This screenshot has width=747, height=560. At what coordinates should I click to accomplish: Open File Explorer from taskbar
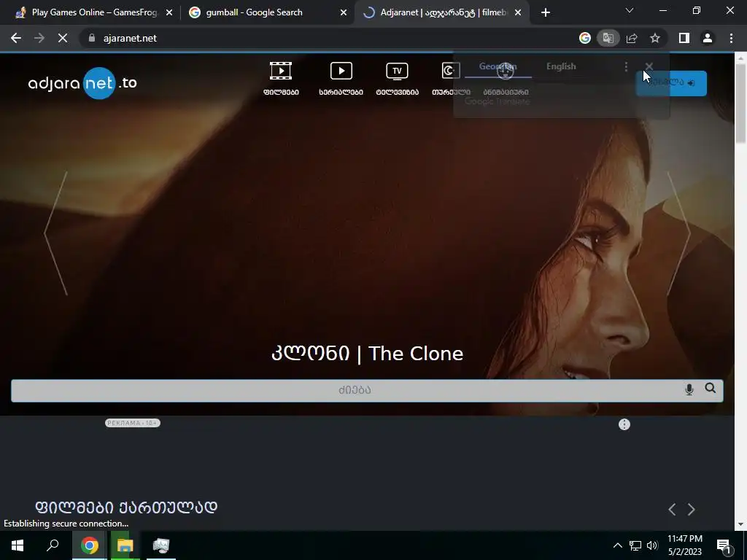click(125, 545)
